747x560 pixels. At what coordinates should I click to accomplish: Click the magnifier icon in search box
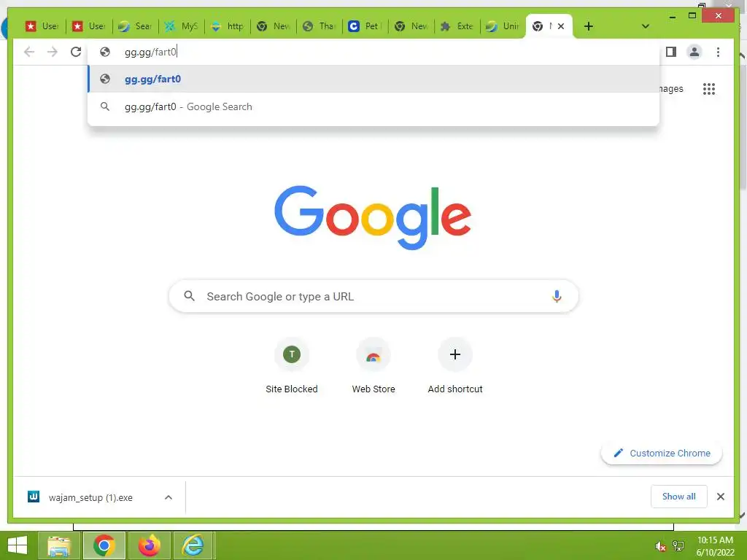(x=189, y=296)
